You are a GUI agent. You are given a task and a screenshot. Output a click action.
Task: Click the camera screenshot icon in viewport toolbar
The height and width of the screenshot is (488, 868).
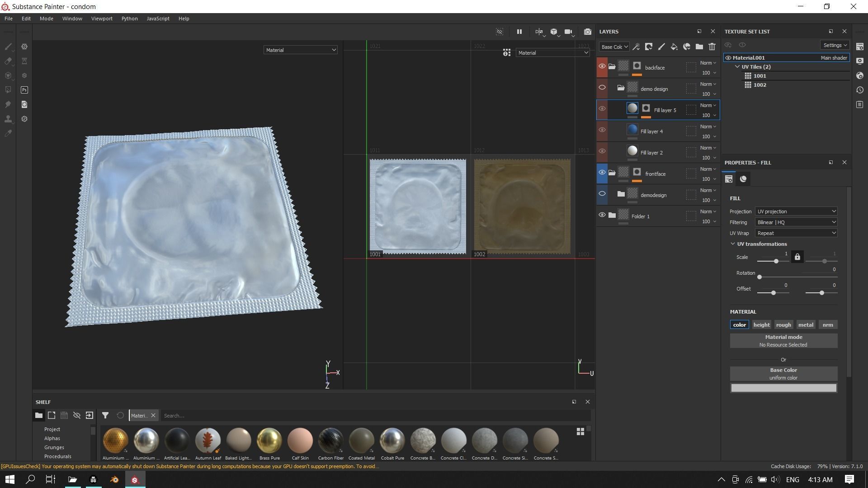[x=587, y=32]
